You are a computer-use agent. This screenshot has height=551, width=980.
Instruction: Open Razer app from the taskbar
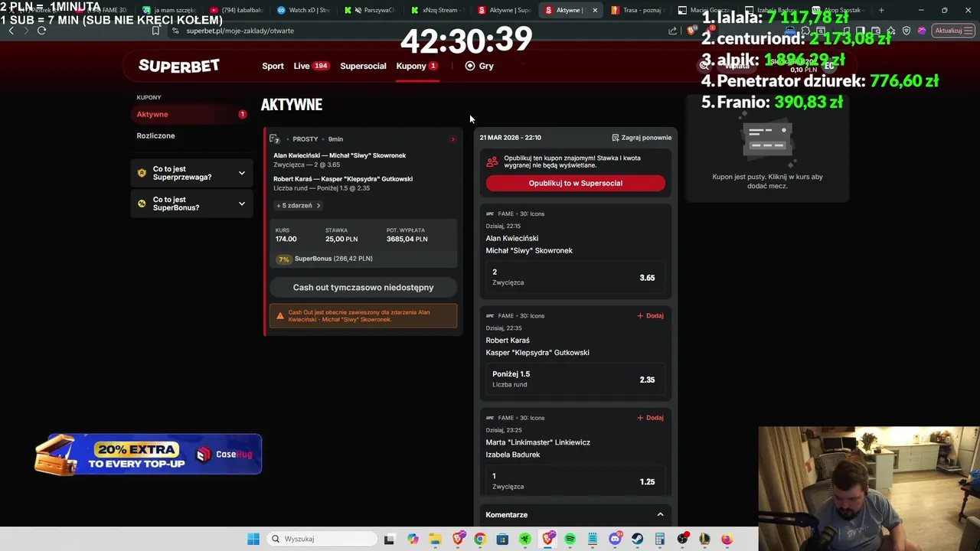coord(525,539)
